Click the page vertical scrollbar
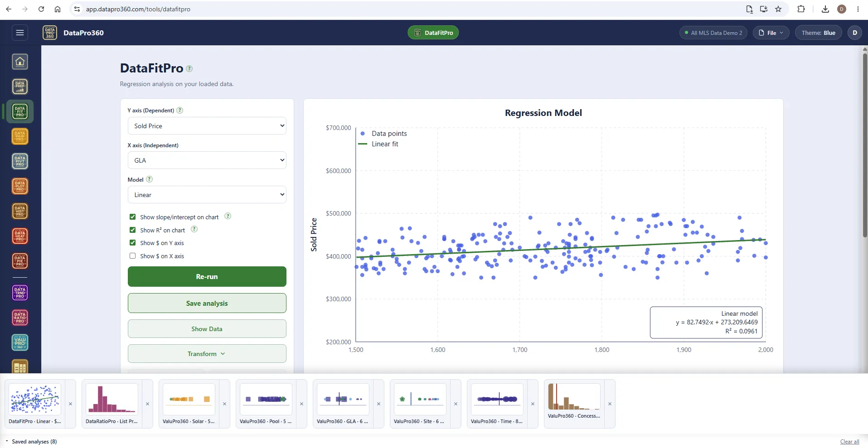The image size is (868, 448). pyautogui.click(x=865, y=145)
